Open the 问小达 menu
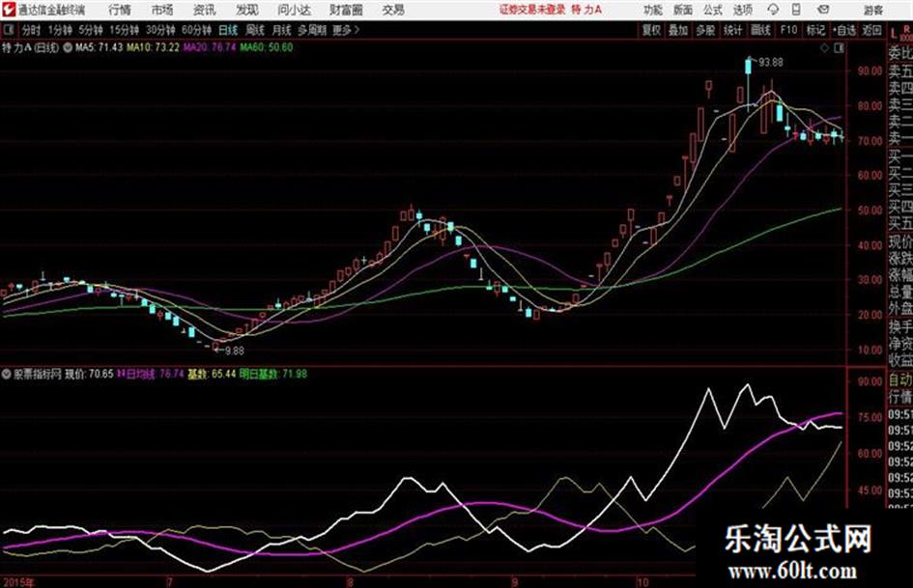This screenshot has height=588, width=913. click(294, 10)
